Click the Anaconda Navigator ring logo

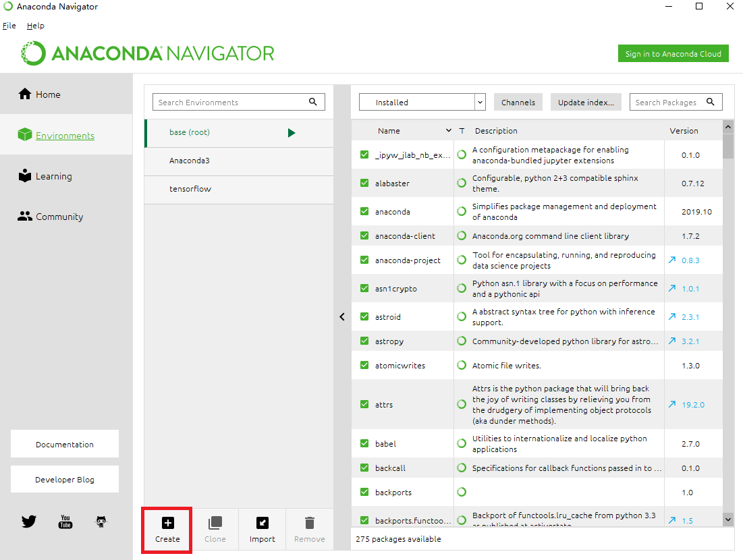[x=34, y=53]
